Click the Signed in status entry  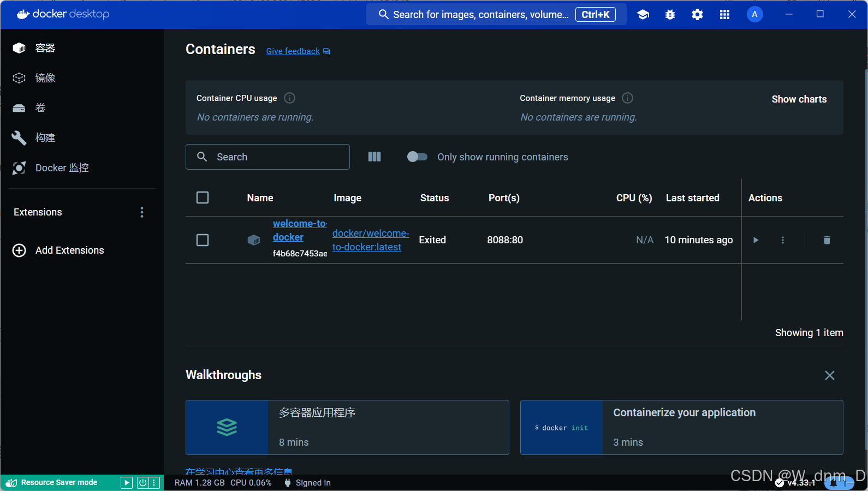(307, 483)
